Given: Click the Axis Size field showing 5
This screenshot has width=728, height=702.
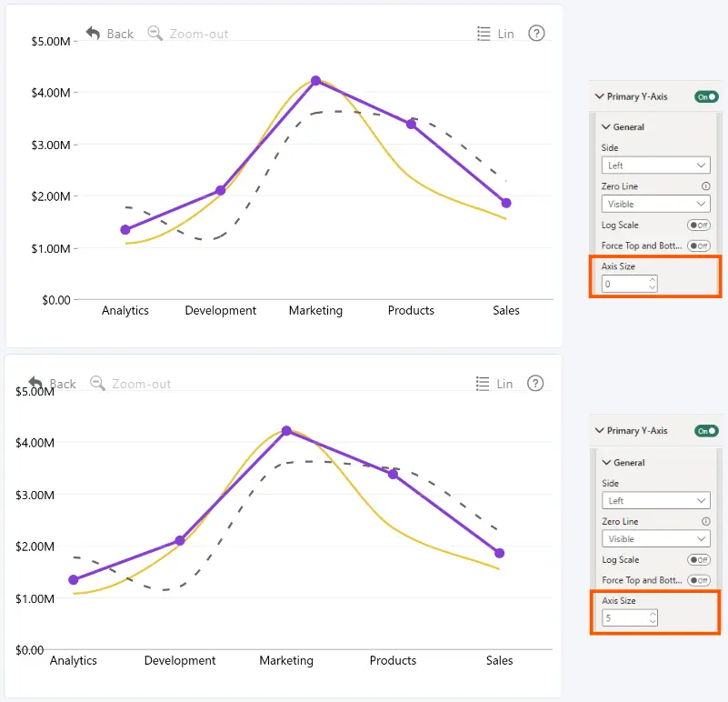Looking at the screenshot, I should (629, 618).
